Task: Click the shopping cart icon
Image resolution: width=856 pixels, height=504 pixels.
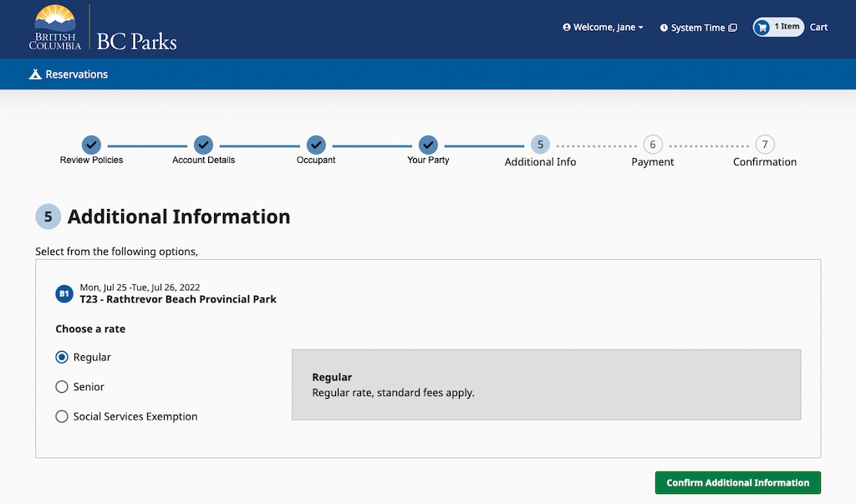Action: coord(762,28)
